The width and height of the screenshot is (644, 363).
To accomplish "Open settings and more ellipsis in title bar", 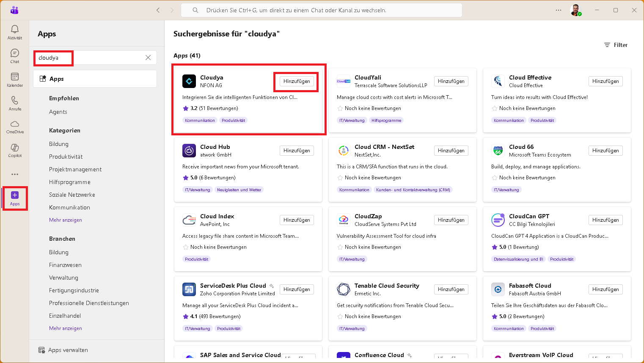I will coord(559,10).
